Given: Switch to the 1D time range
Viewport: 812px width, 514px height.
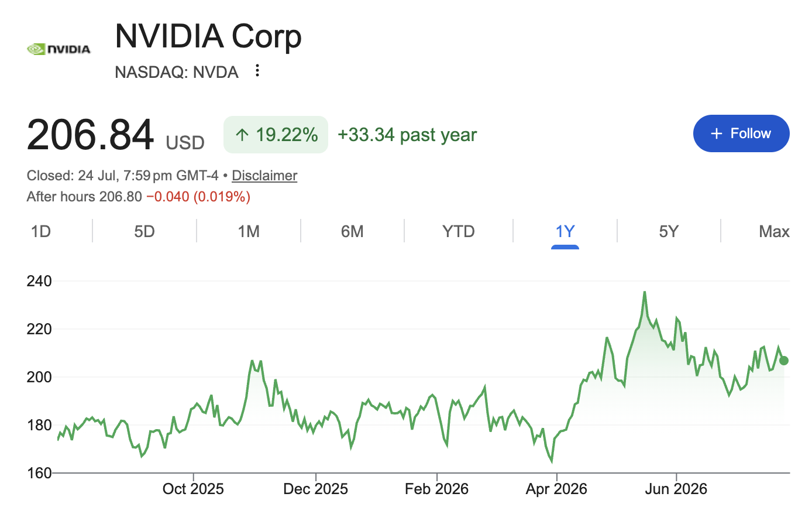Looking at the screenshot, I should [41, 231].
